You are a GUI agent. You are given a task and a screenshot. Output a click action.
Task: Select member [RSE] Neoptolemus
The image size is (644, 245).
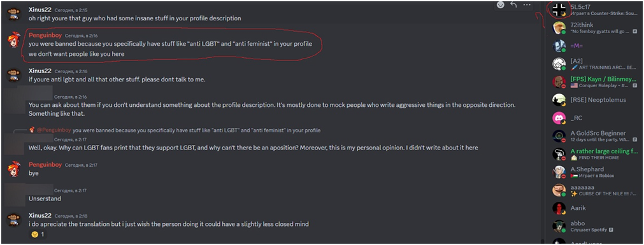pos(596,100)
